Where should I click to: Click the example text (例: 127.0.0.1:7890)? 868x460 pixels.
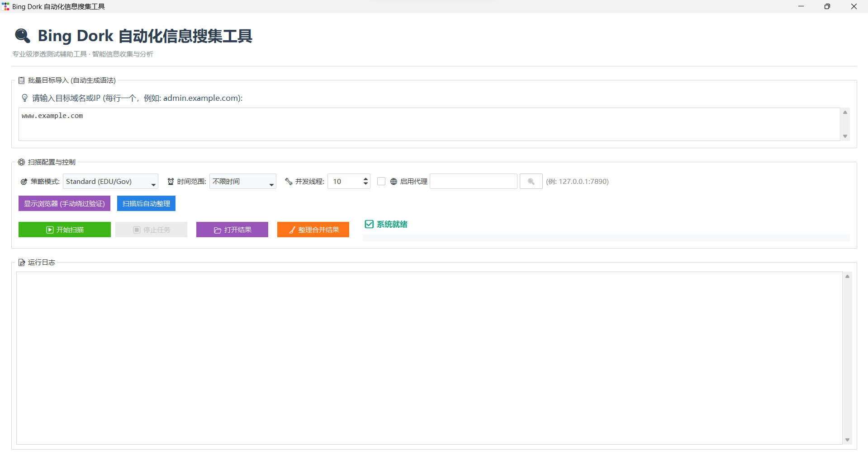[577, 181]
